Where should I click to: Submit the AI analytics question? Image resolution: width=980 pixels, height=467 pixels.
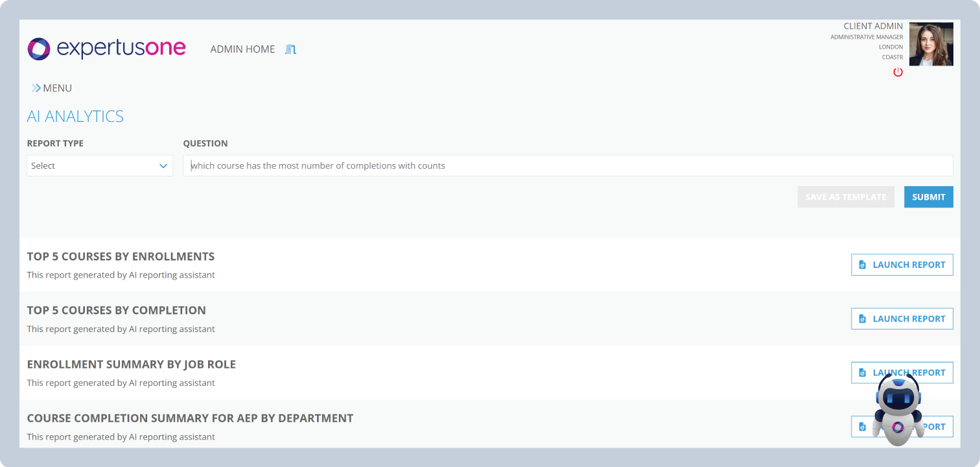928,197
